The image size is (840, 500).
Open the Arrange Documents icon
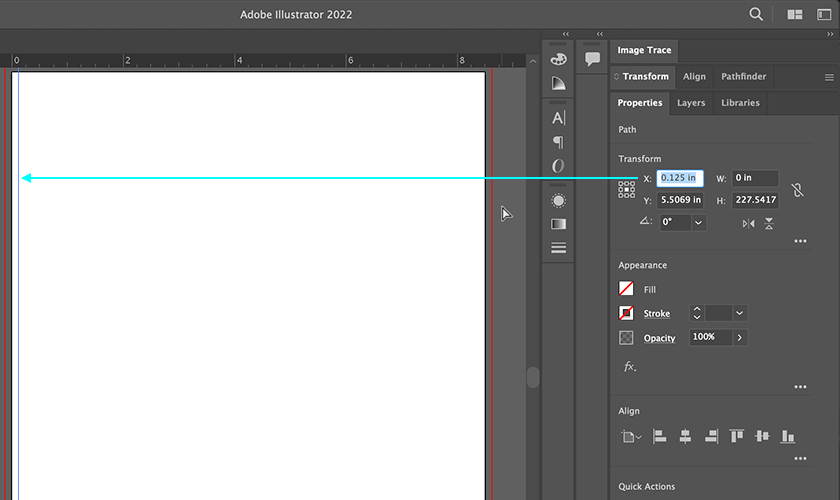click(x=794, y=14)
